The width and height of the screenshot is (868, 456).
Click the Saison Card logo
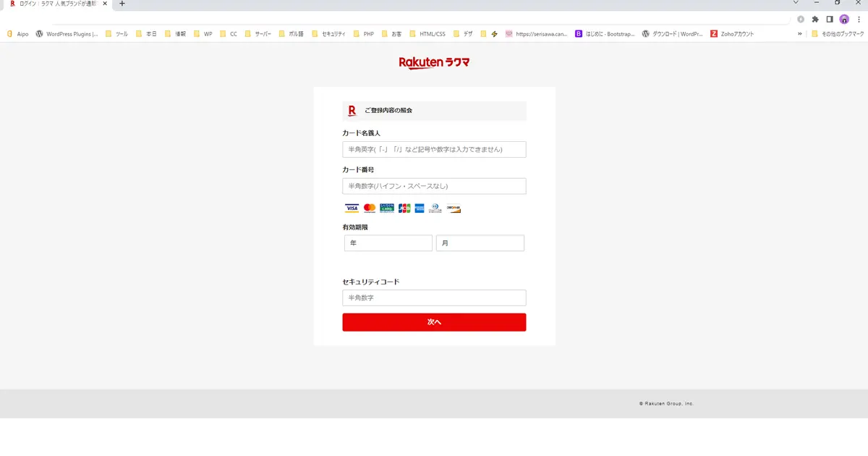[387, 208]
